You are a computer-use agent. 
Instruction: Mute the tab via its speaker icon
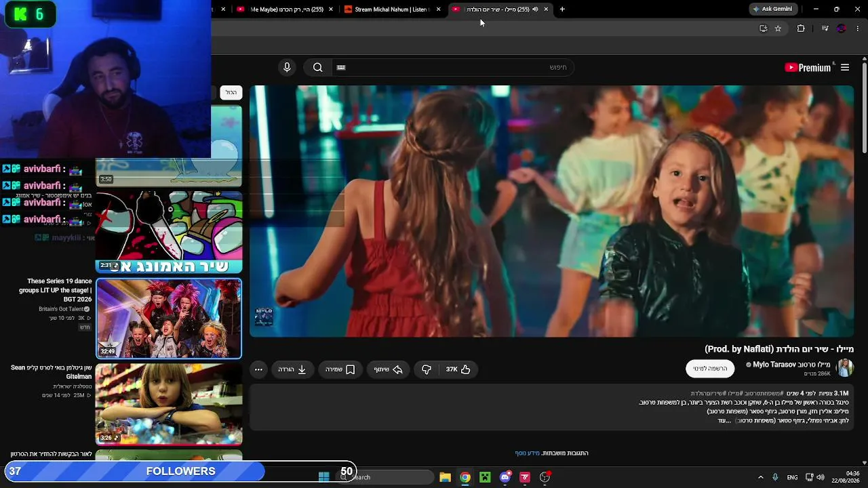point(535,9)
